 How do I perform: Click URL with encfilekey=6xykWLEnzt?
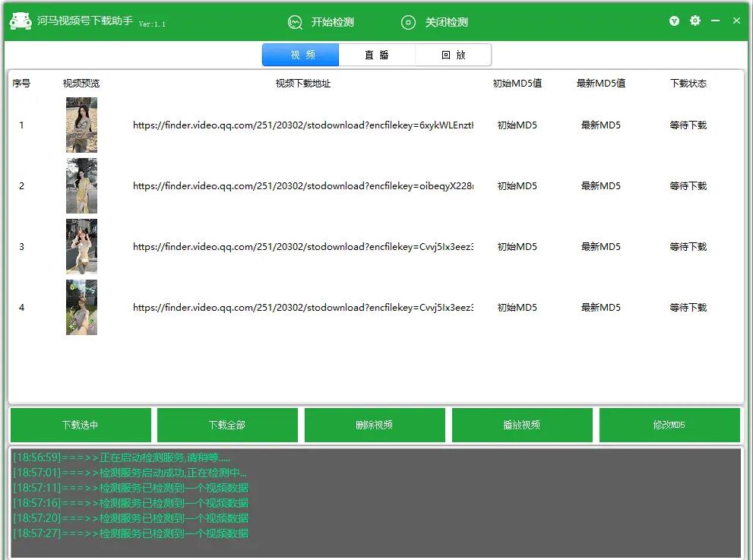pyautogui.click(x=303, y=125)
